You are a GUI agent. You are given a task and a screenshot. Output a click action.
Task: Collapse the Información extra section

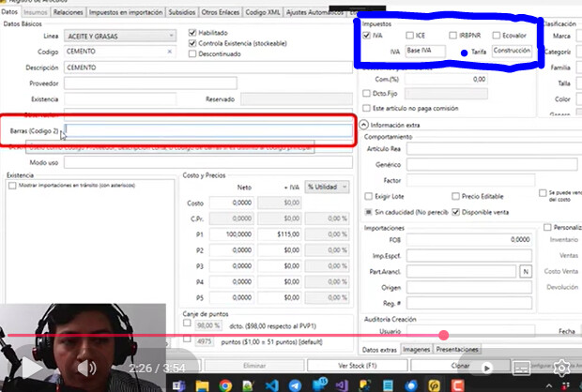click(x=363, y=125)
